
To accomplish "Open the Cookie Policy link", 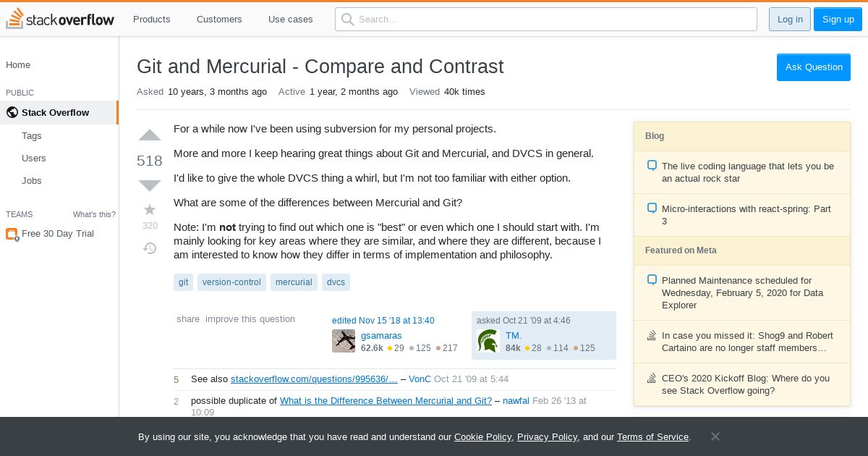I will (482, 437).
